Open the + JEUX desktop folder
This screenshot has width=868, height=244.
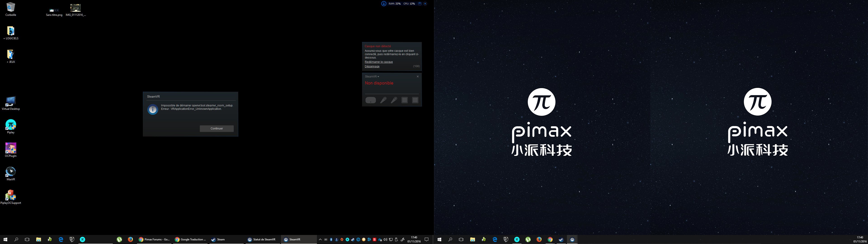point(11,57)
